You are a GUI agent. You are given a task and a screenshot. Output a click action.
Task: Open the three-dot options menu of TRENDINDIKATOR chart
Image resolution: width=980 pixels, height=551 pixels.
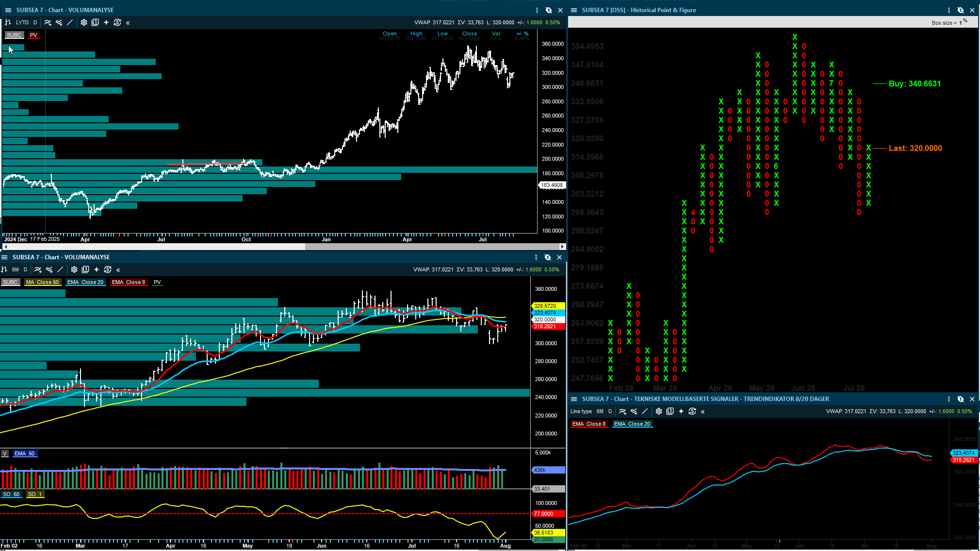point(949,399)
